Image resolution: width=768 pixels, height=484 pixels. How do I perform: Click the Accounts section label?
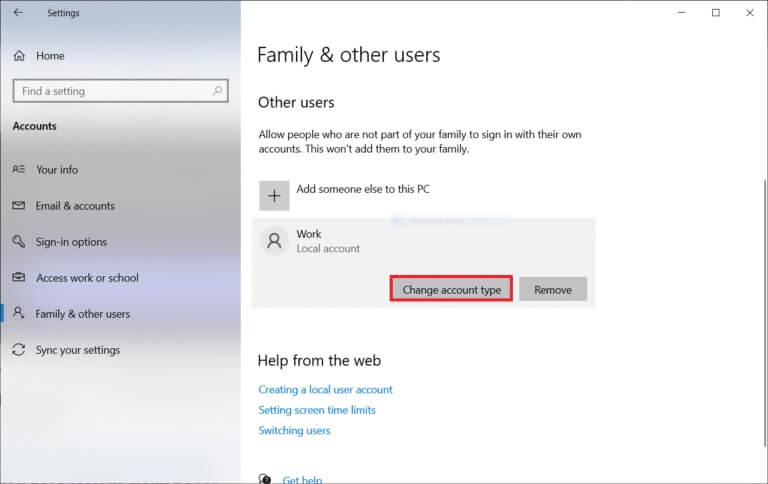pyautogui.click(x=34, y=126)
